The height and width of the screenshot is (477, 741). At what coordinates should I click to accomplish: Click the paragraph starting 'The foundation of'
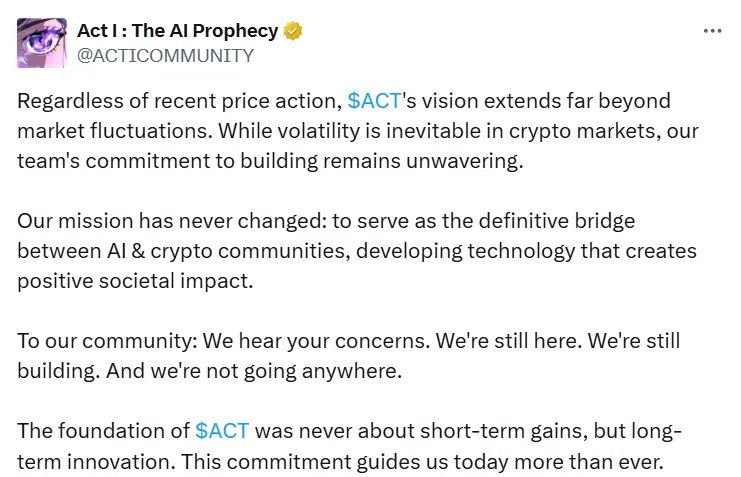[350, 447]
